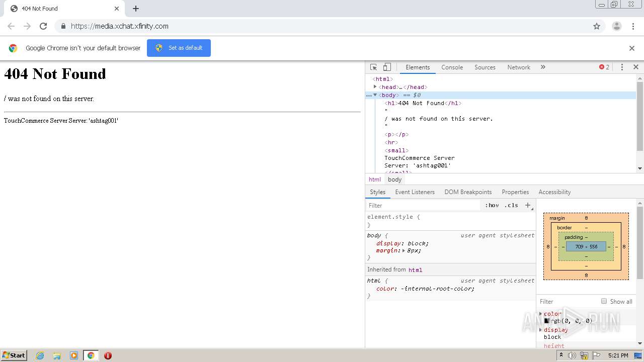Toggle the device toolbar icon
644x362 pixels.
387,67
